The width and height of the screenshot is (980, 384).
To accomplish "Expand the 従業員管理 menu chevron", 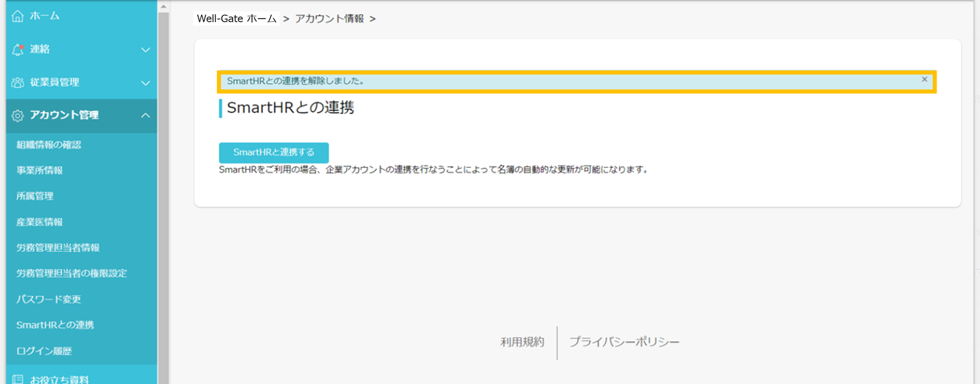I will (146, 83).
